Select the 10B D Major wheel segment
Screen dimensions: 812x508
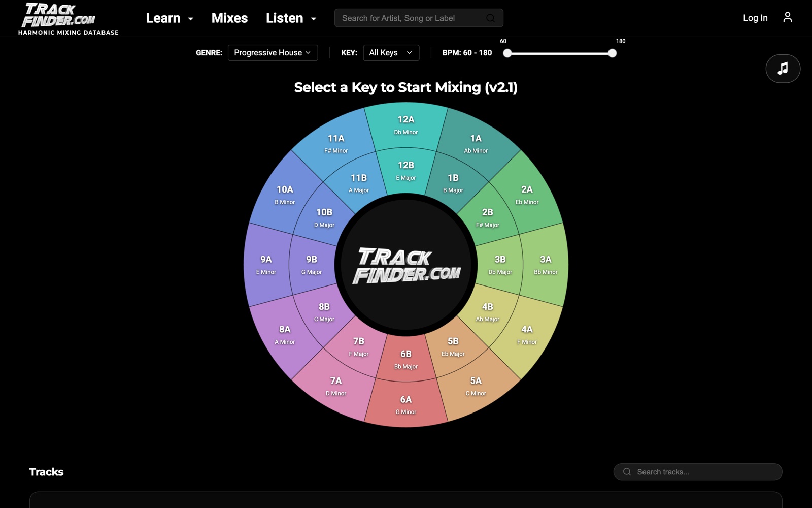click(x=324, y=217)
